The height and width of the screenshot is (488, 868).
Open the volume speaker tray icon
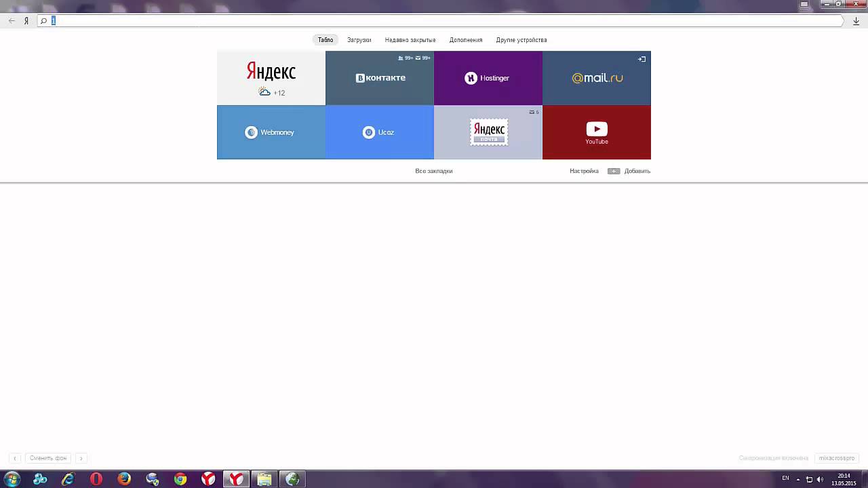pos(820,479)
